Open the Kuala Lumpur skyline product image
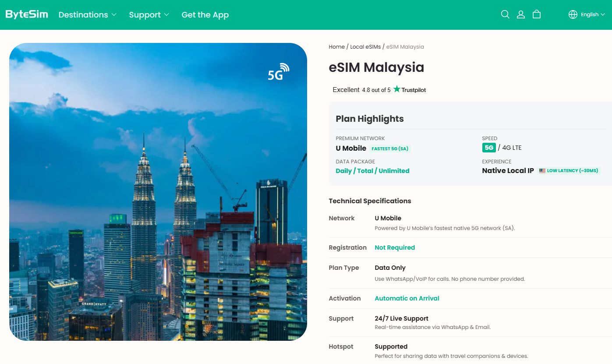Screen dimensions: 612x364 158,192
